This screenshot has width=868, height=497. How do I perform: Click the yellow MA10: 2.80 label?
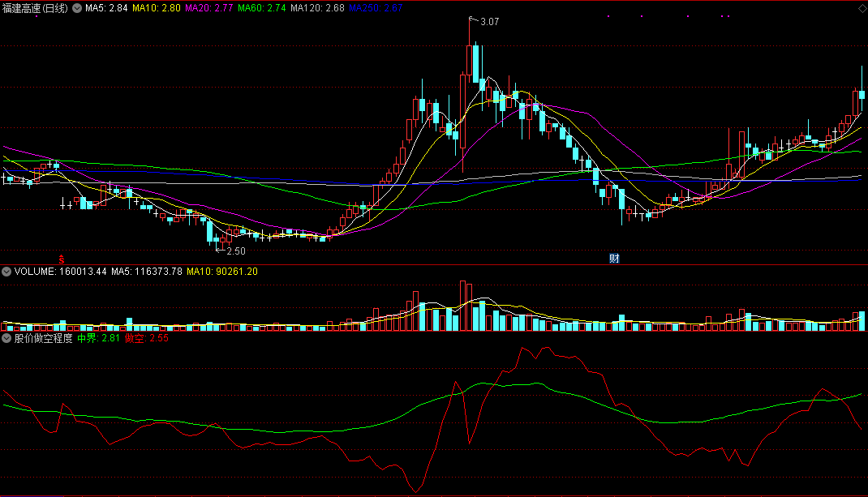(x=156, y=8)
